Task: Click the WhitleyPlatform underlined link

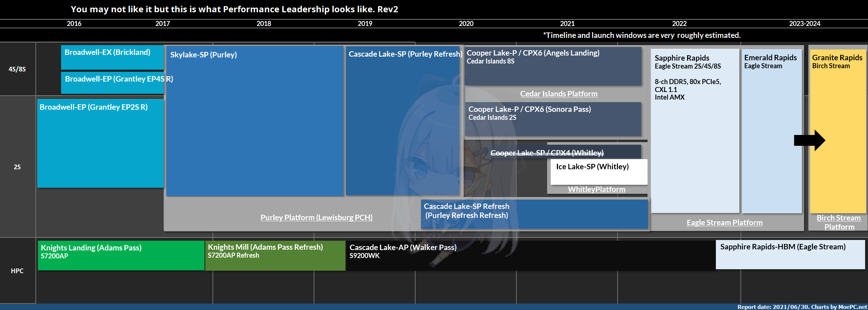Action: point(596,189)
